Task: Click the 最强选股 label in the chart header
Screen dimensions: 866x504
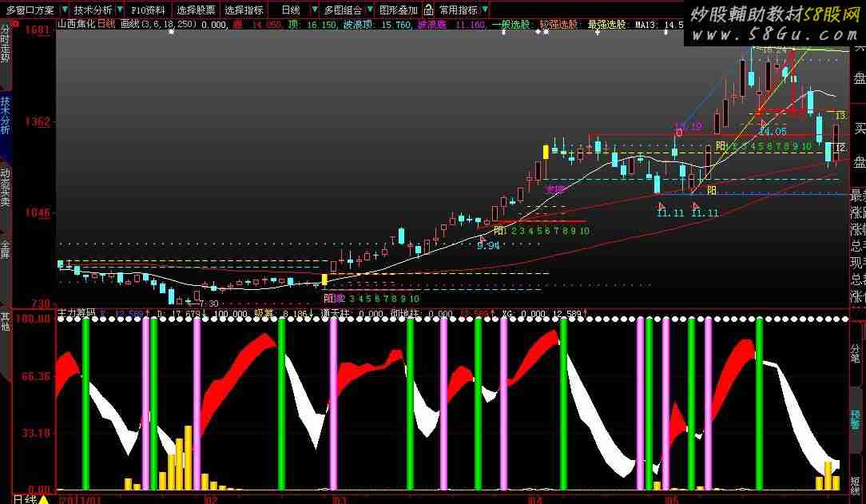Action: (606, 24)
